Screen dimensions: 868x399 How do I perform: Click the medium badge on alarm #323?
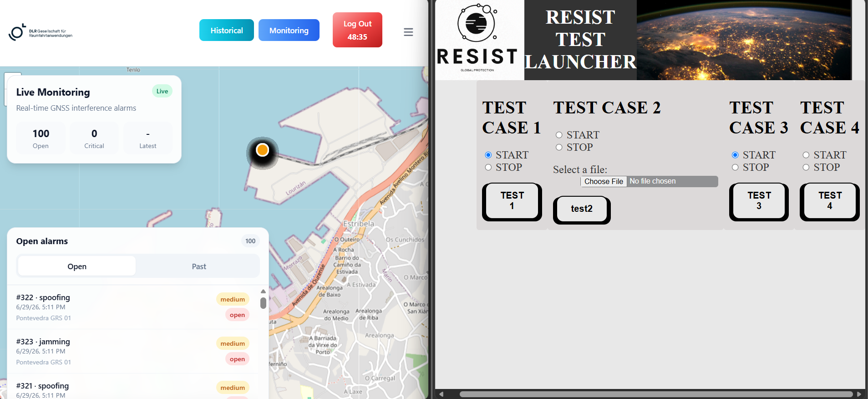233,343
